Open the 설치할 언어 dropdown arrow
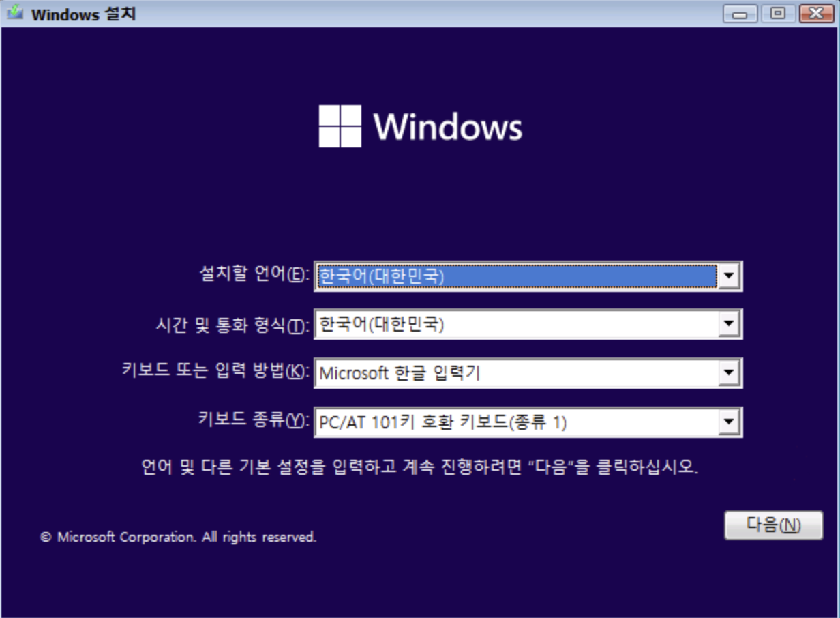The width and height of the screenshot is (840, 618). coord(729,276)
